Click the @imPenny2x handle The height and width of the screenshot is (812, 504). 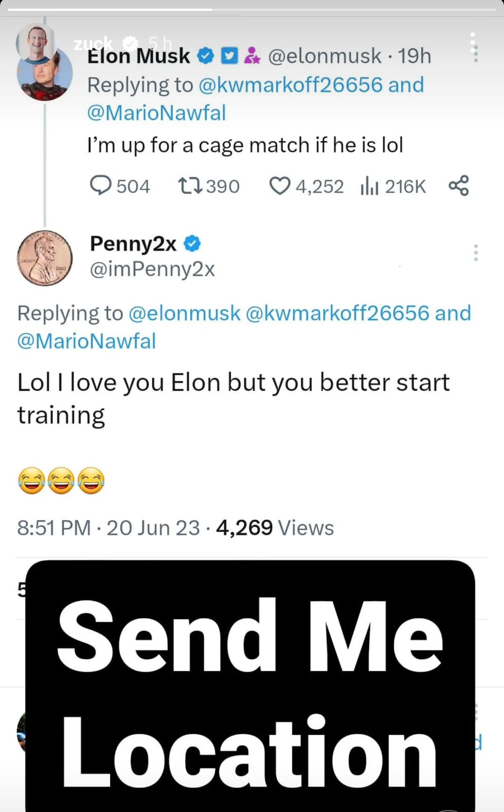[x=152, y=269]
